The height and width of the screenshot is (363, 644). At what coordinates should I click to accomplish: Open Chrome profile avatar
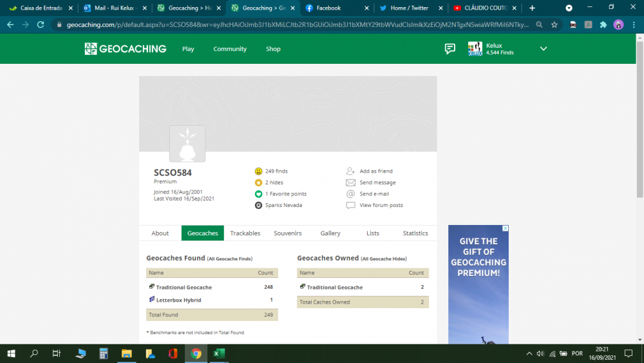(618, 25)
